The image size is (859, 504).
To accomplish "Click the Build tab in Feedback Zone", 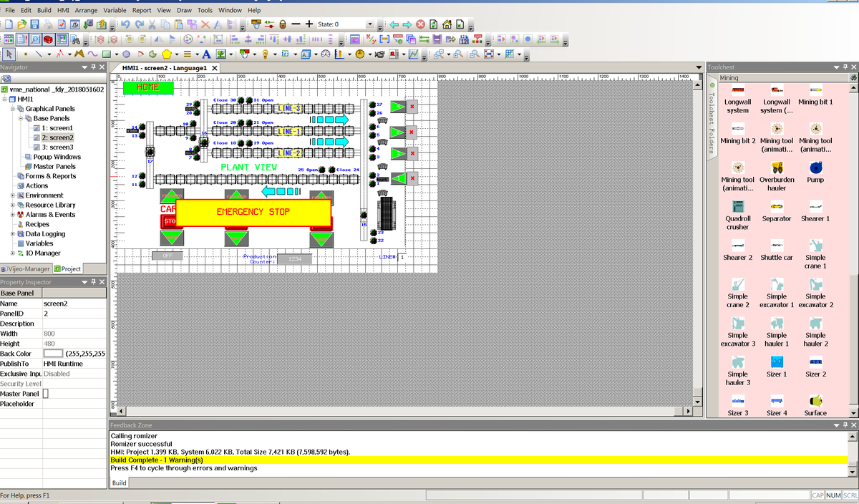I will (120, 483).
